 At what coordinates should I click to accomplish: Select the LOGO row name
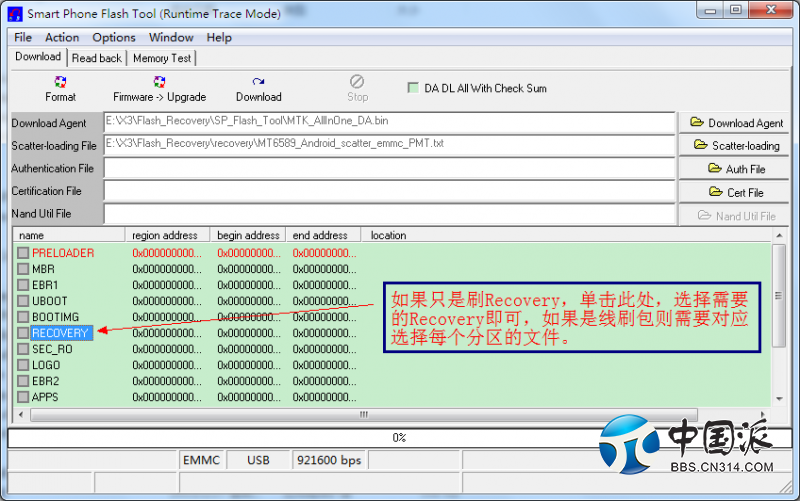click(46, 365)
